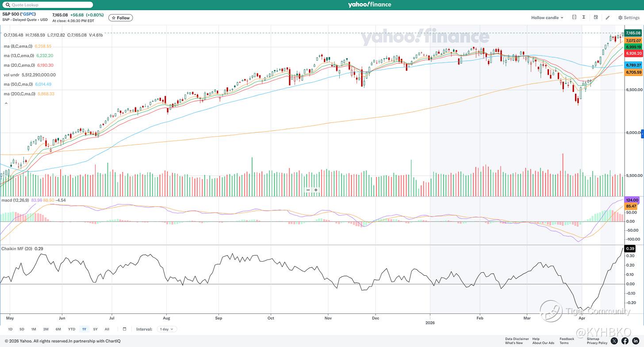The width and height of the screenshot is (644, 347).
Task: Open the Facebook social icon
Action: (625, 341)
